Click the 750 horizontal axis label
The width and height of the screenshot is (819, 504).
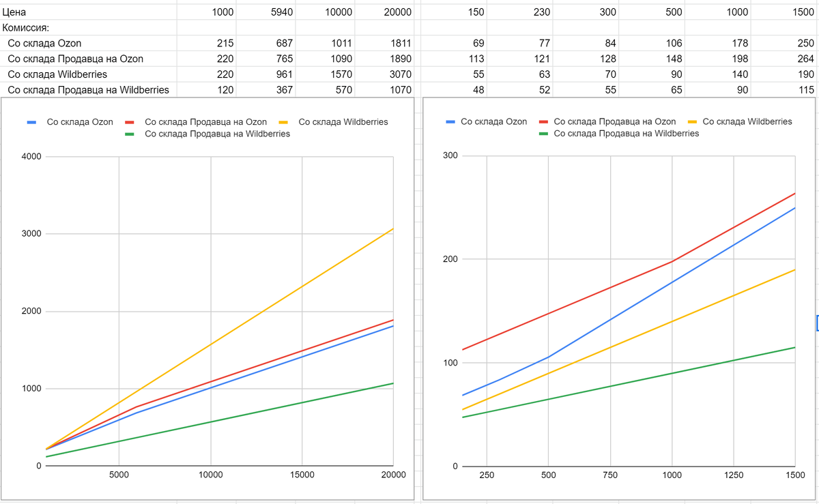click(x=610, y=475)
